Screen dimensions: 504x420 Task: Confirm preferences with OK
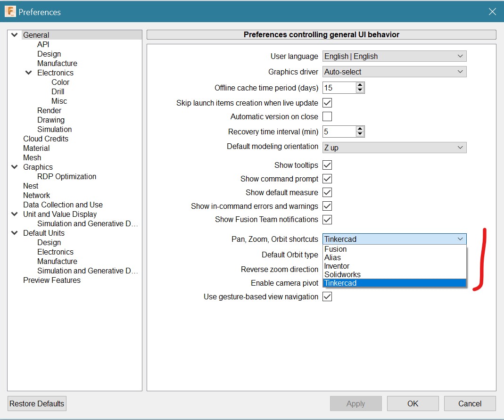tap(413, 404)
